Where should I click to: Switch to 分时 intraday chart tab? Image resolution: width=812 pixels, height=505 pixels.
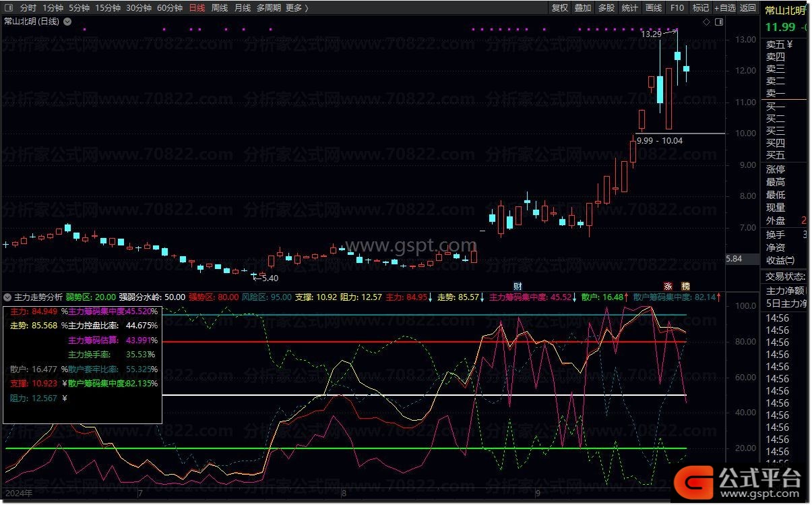pyautogui.click(x=28, y=8)
